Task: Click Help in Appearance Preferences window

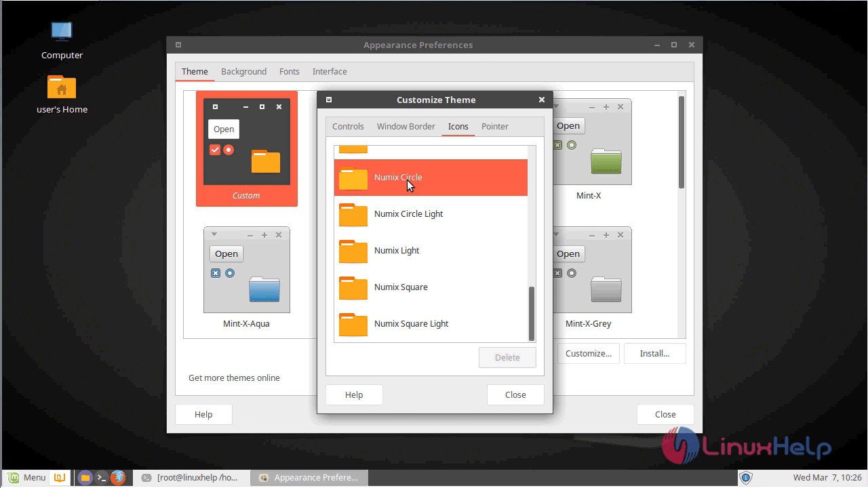Action: tap(203, 415)
